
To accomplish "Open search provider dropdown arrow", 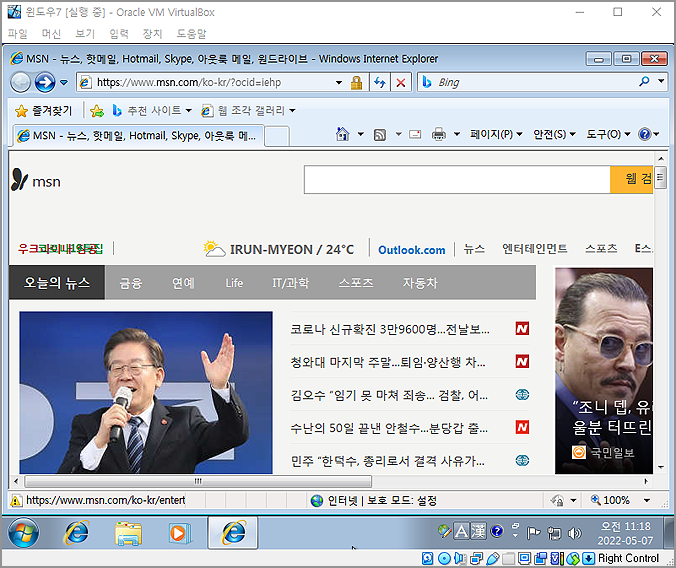I will (661, 81).
